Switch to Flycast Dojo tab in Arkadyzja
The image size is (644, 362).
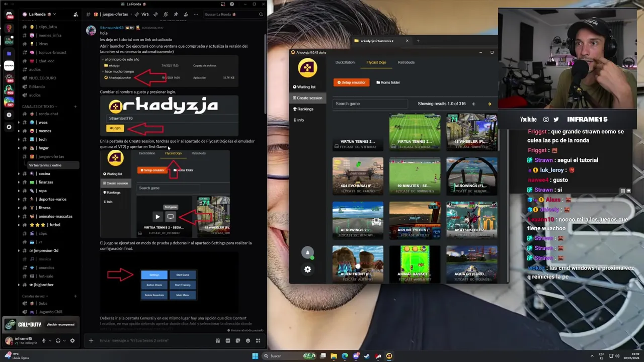376,62
